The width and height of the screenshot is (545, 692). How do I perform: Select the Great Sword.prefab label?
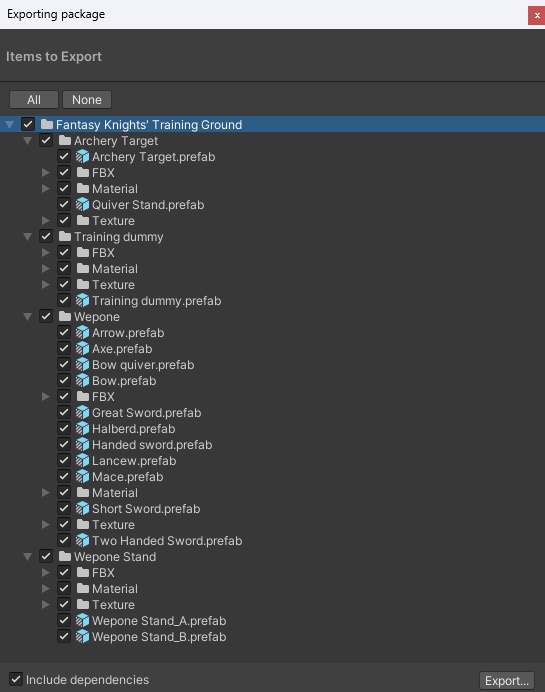pos(147,413)
